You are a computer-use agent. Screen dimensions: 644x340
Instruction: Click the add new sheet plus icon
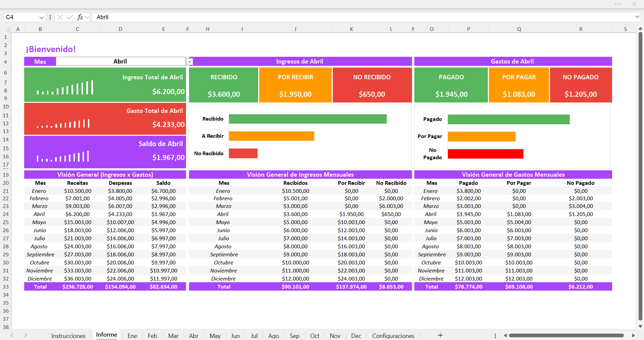point(440,335)
